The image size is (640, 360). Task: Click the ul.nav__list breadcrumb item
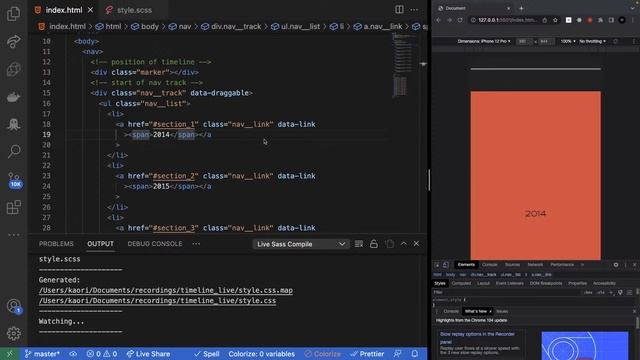tap(296, 27)
